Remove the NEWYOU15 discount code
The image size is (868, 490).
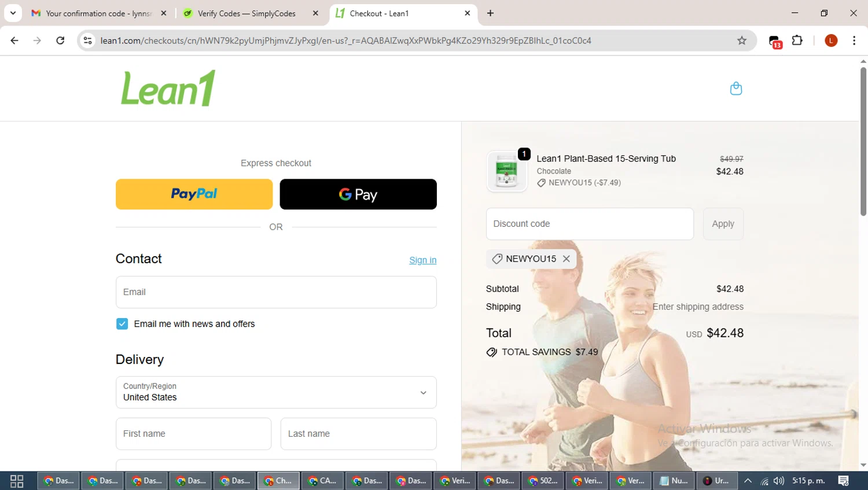pos(567,259)
